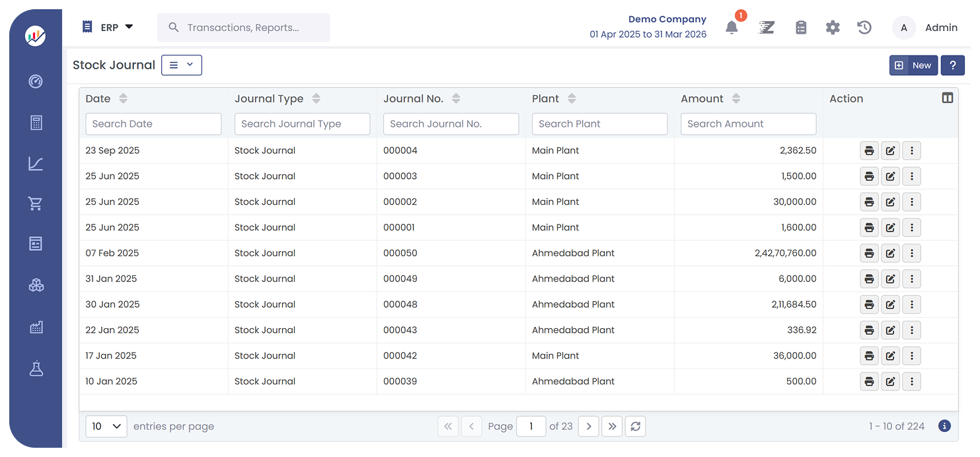This screenshot has height=457, width=980.
Task: Toggle sorting on Amount column
Action: tap(736, 98)
